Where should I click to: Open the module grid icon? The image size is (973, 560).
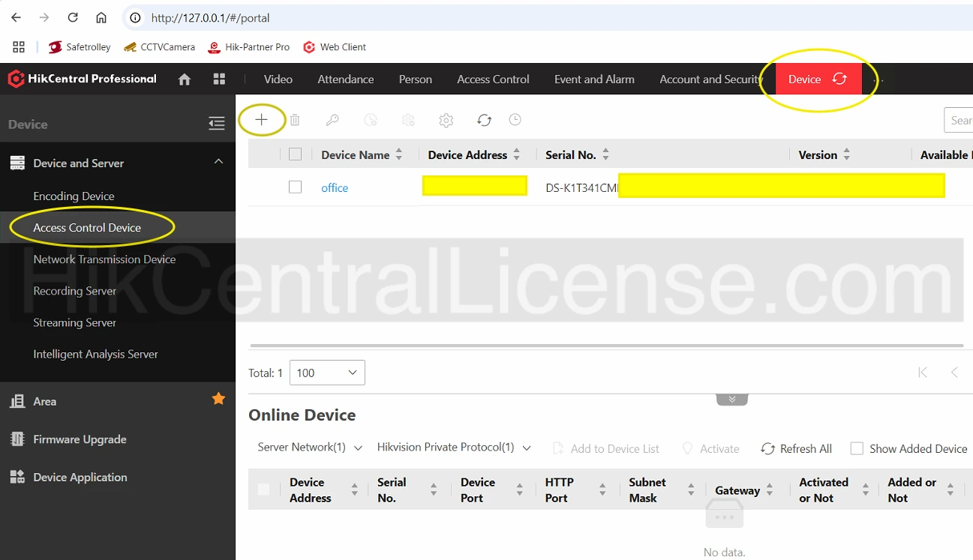[219, 79]
